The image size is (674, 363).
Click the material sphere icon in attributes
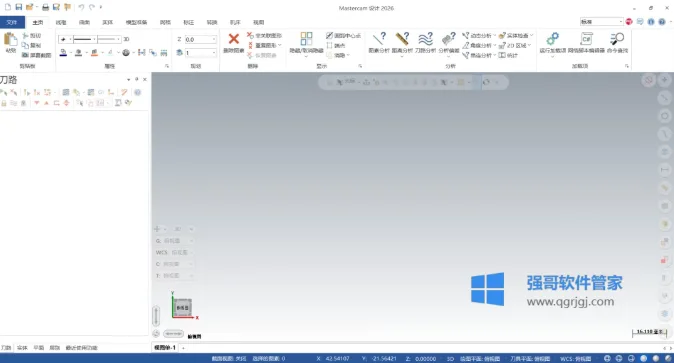pos(126,52)
